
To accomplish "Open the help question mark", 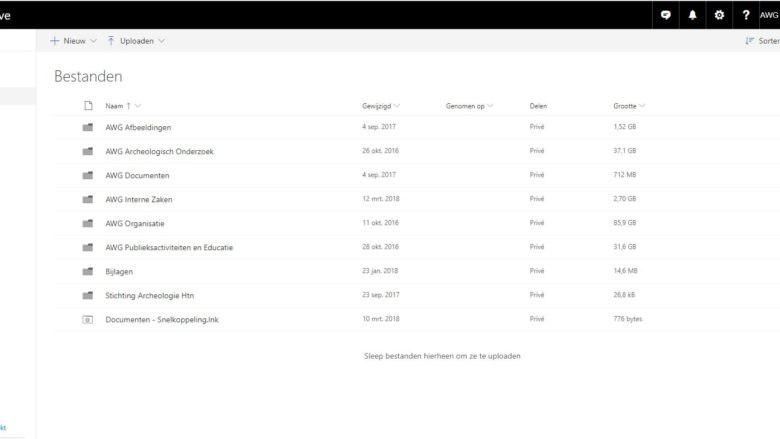I will click(746, 15).
